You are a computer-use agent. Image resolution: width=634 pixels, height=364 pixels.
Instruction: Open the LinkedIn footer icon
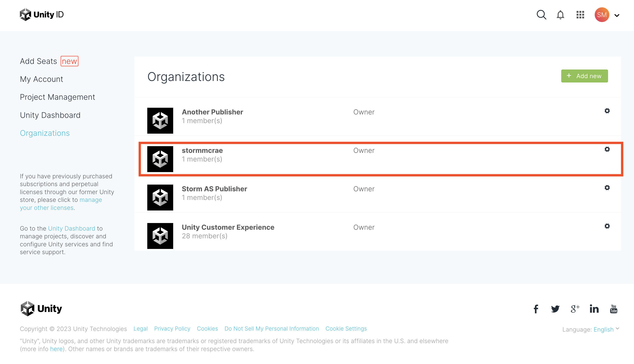pyautogui.click(x=594, y=309)
